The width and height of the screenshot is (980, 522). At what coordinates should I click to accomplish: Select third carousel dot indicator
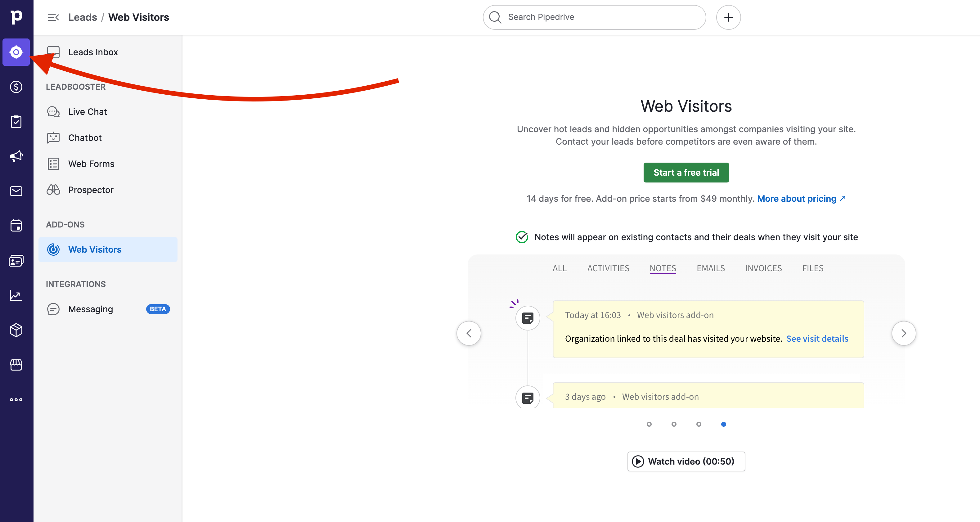[699, 424]
